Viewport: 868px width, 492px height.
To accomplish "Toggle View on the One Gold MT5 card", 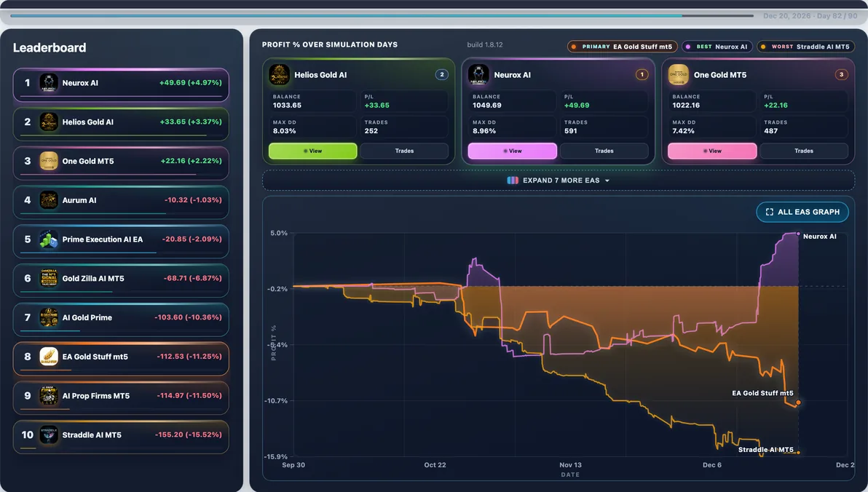I will 712,151.
